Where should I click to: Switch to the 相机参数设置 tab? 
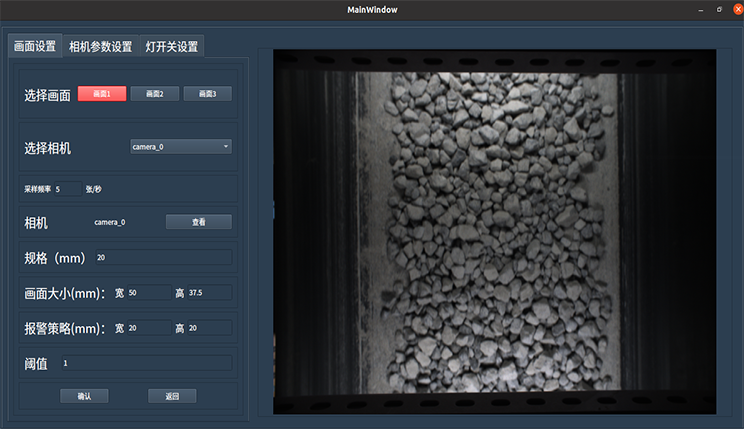[100, 46]
